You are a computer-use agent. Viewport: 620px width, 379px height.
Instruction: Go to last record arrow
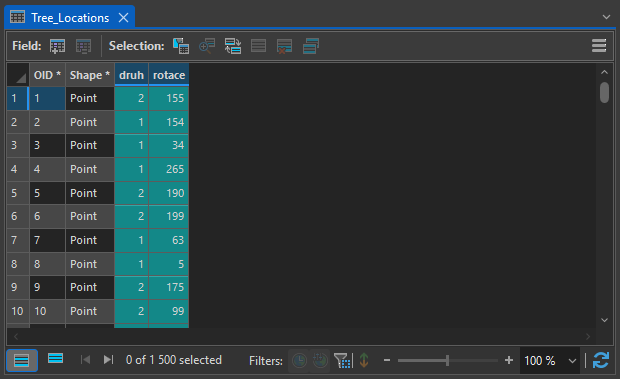[x=108, y=360]
